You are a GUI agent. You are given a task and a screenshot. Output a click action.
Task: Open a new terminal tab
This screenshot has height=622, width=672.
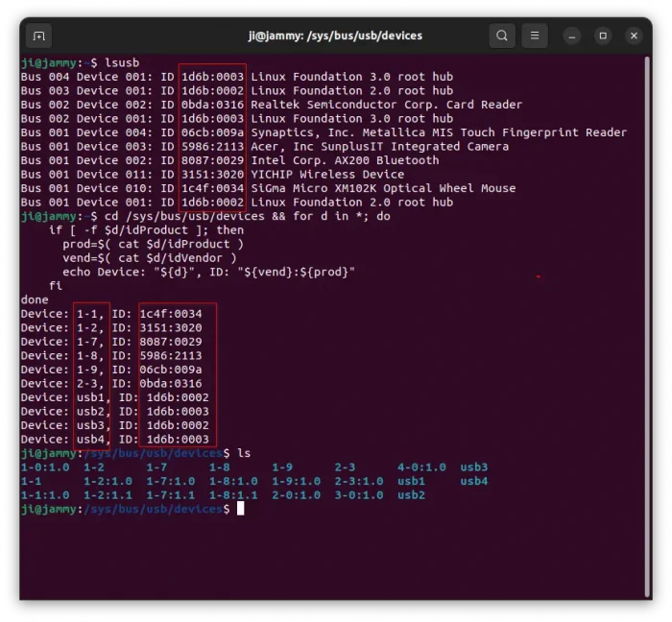[38, 36]
